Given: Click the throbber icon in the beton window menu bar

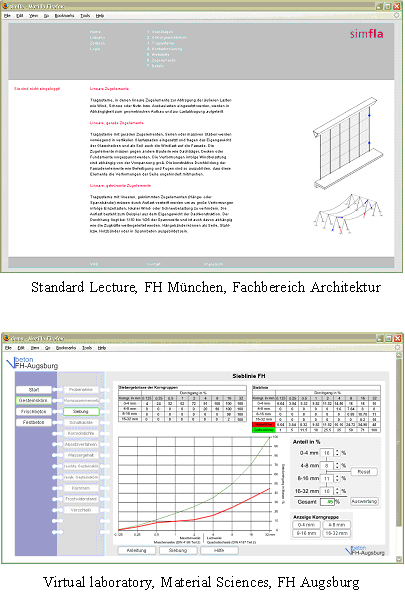Looking at the screenshot, I should 397,347.
